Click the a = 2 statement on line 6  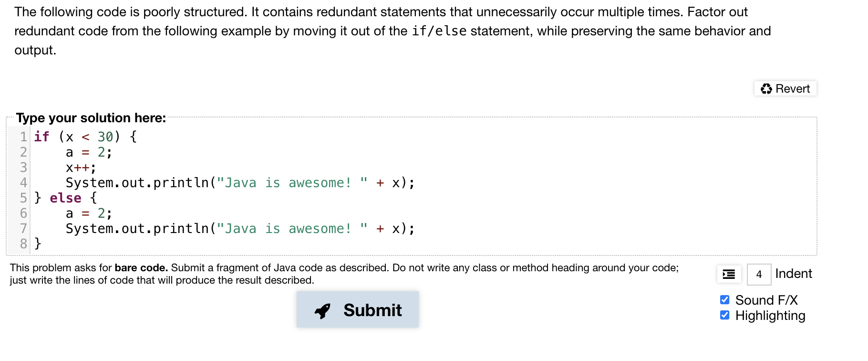click(89, 213)
